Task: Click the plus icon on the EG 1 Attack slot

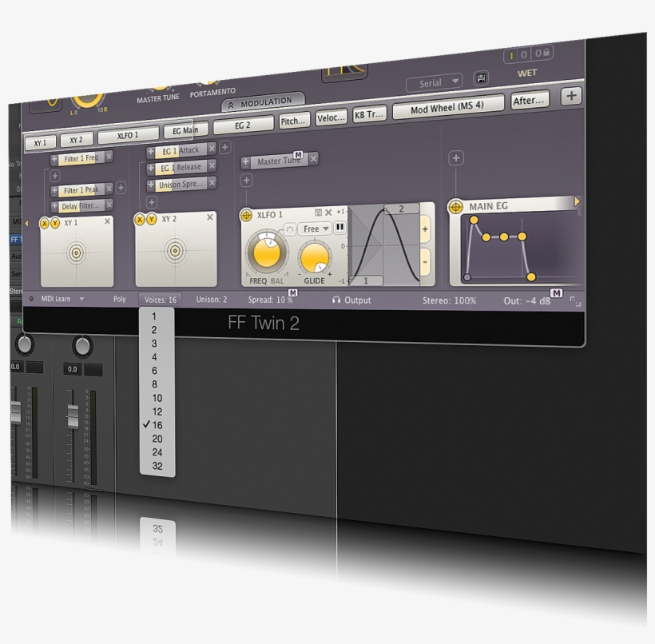Action: tap(151, 151)
